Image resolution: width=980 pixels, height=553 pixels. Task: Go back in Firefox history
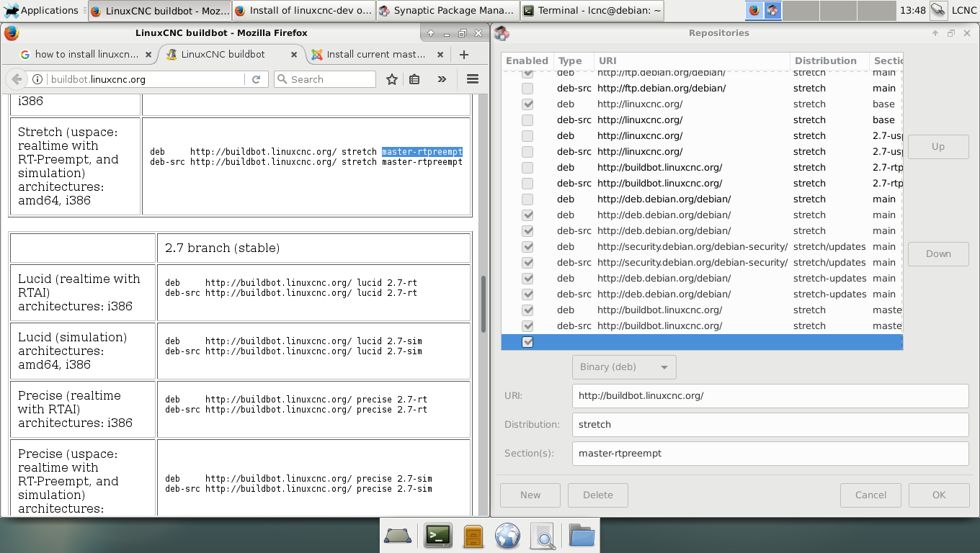click(x=17, y=79)
